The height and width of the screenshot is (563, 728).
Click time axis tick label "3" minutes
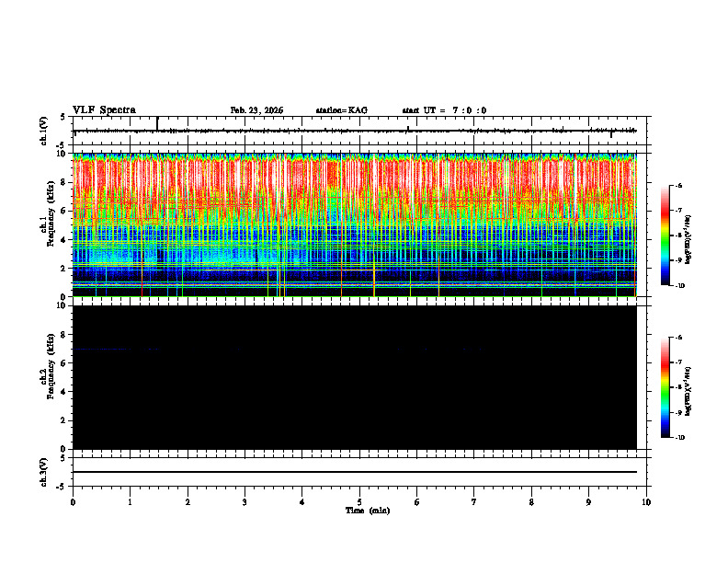coord(245,502)
